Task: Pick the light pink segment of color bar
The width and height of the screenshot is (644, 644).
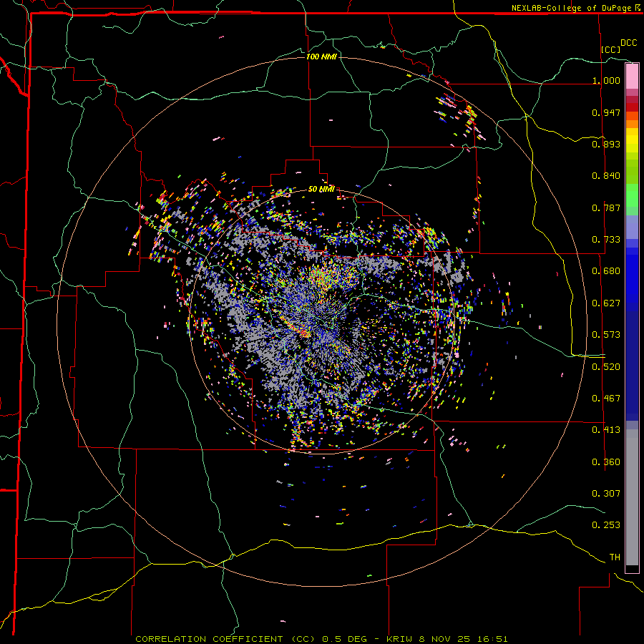Action: click(x=632, y=77)
